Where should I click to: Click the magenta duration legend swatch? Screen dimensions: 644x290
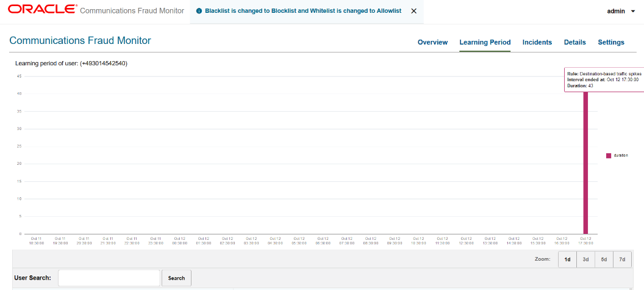click(x=609, y=156)
